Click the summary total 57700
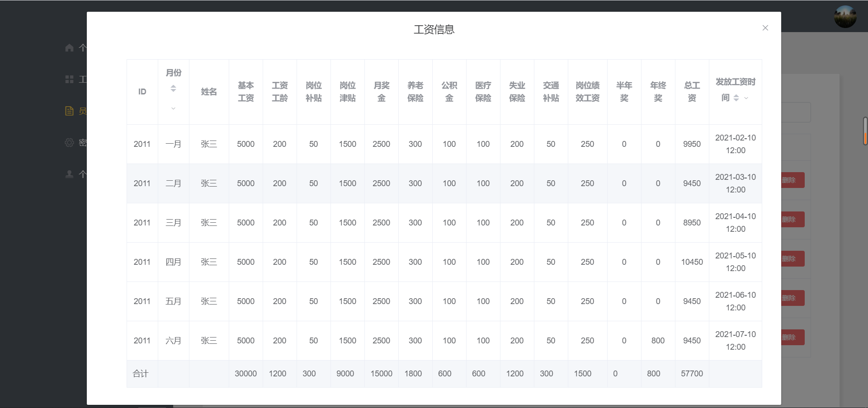Viewport: 868px width, 408px height. coord(692,374)
